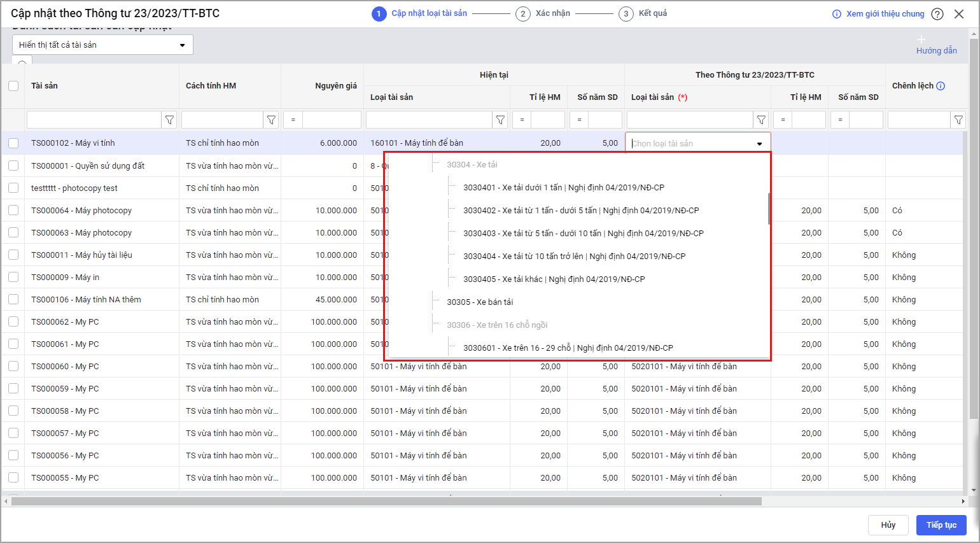Choose 30305 - Xe bán tải option
The height and width of the screenshot is (543, 980).
coord(480,302)
